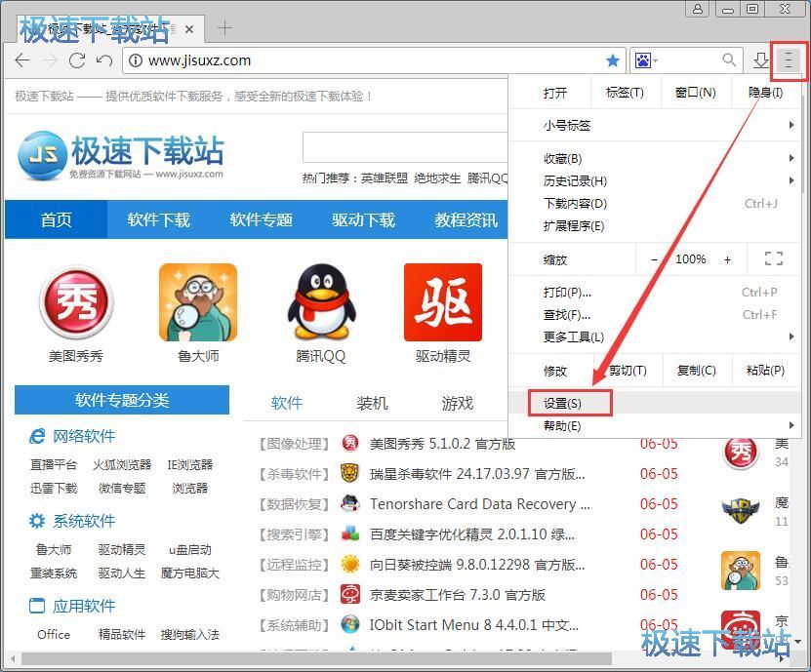Viewport: 811px width, 672px height.
Task: Click the red 驱动精灵 icon
Action: coord(441,301)
